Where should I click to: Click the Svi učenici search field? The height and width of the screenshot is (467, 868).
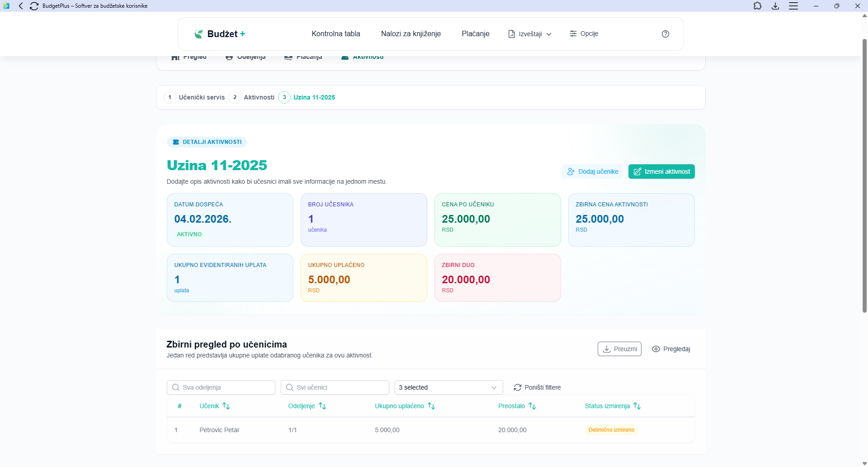[335, 387]
